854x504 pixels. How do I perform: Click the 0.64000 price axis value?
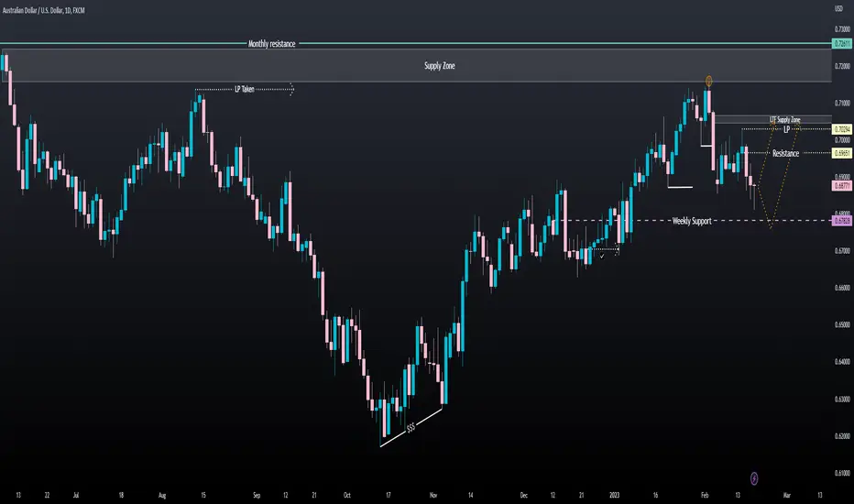tap(843, 362)
